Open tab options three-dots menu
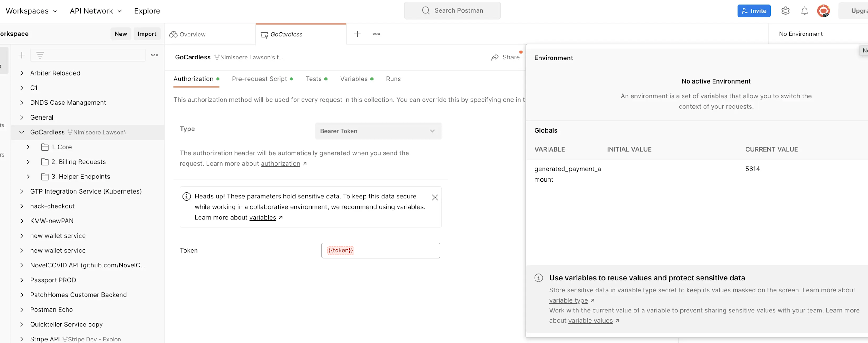Screen dimensions: 868x343 pos(376,34)
